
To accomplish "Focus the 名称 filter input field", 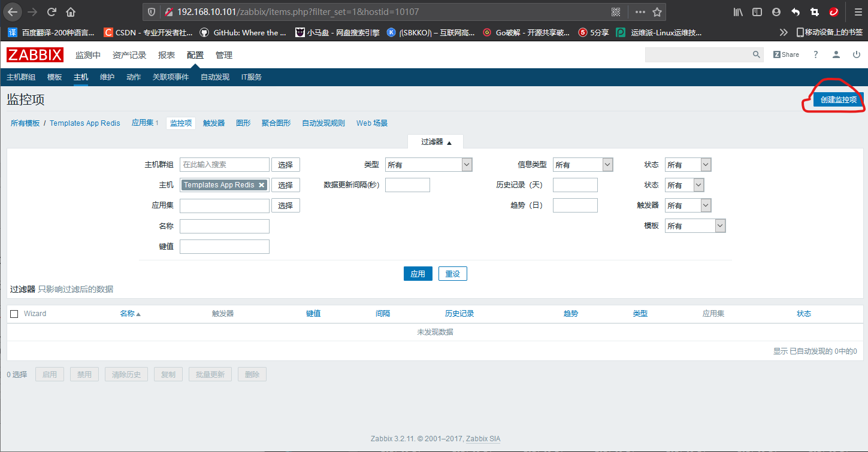I will (x=225, y=226).
